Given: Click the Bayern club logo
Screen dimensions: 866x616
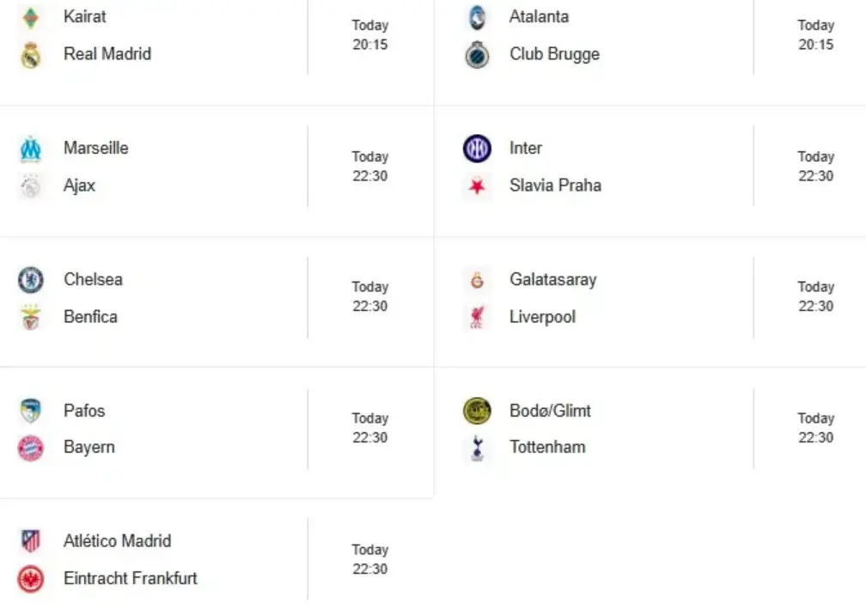Looking at the screenshot, I should pyautogui.click(x=31, y=448).
